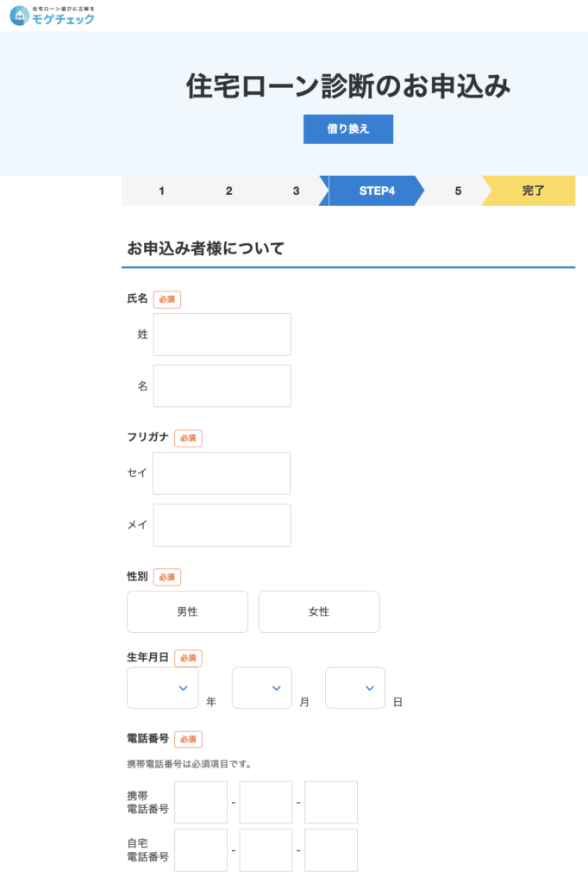The height and width of the screenshot is (883, 588).
Task: Open the birth day dropdown
Action: click(355, 687)
